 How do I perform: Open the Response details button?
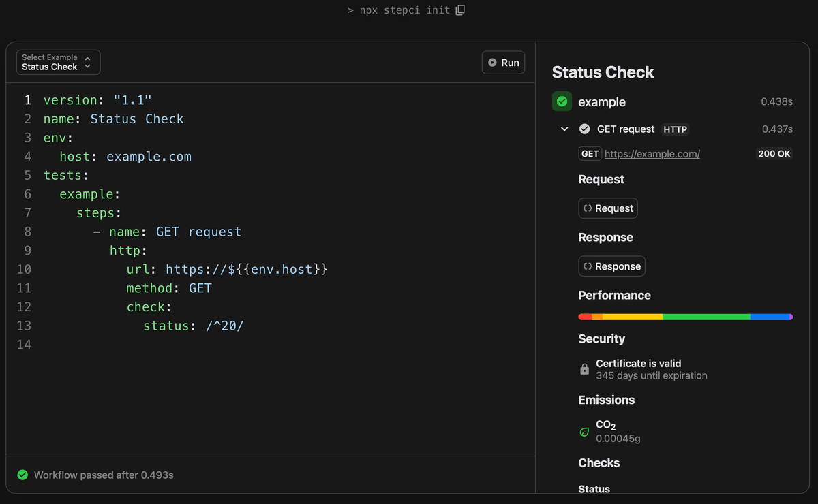[x=611, y=266]
